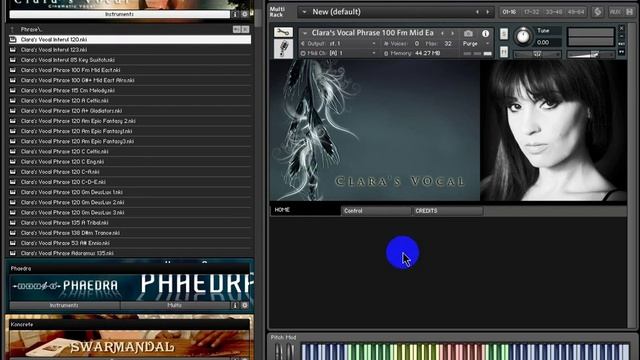Open Phaedra library info icon

point(235,305)
